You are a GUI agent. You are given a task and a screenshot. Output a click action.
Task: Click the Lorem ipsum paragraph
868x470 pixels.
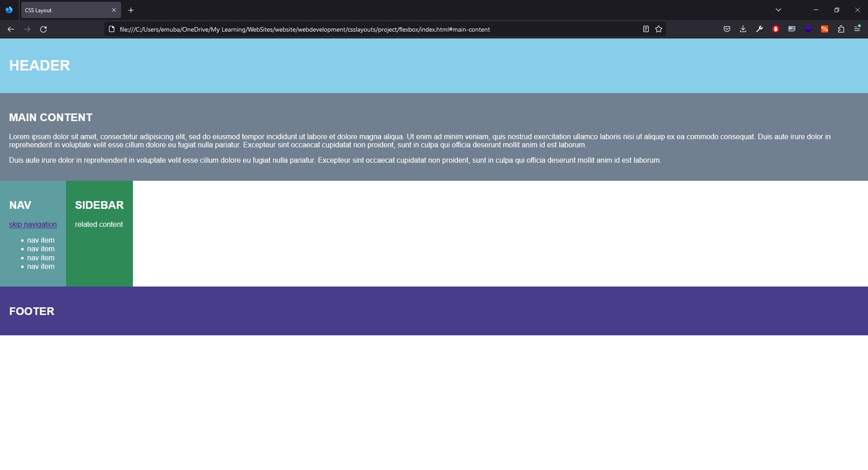420,141
